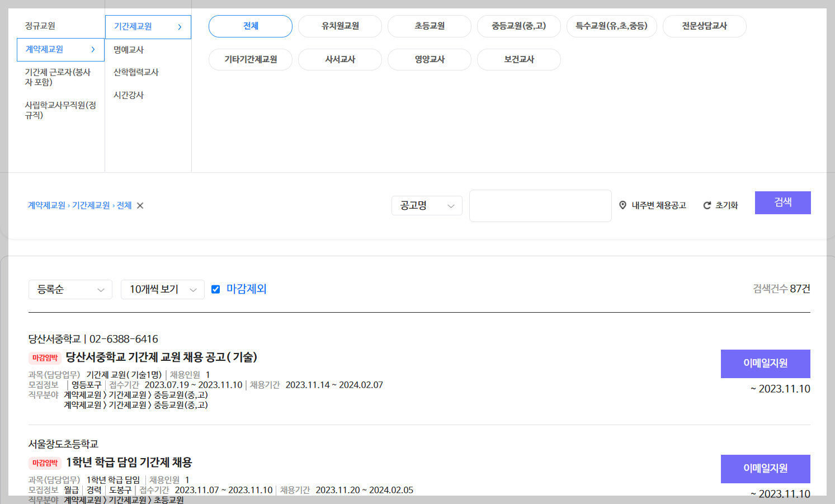Click the blue 검색 button
This screenshot has width=835, height=504.
pos(782,202)
